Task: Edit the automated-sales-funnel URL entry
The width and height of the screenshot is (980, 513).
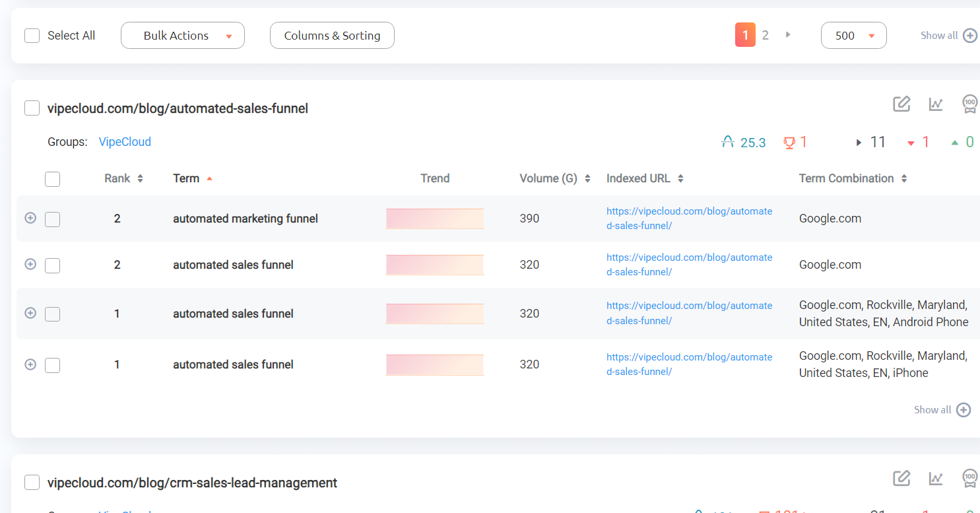Action: [x=901, y=104]
